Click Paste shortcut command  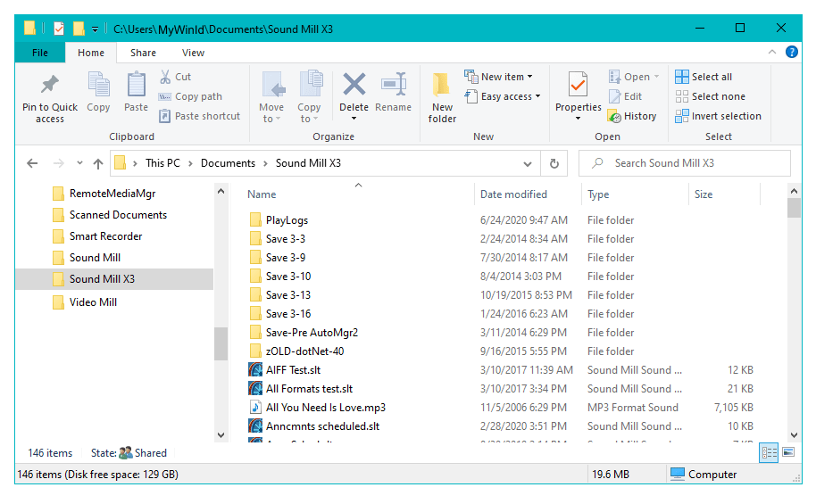tap(200, 116)
